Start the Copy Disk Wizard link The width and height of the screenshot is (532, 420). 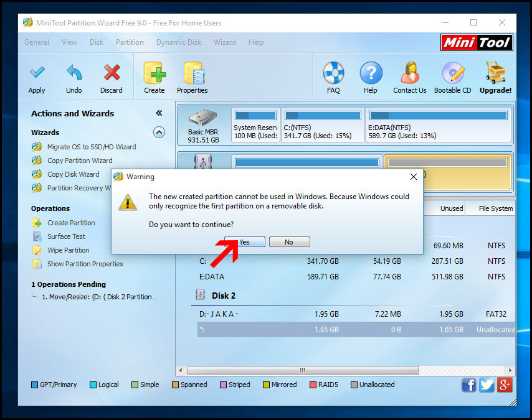pyautogui.click(x=74, y=174)
